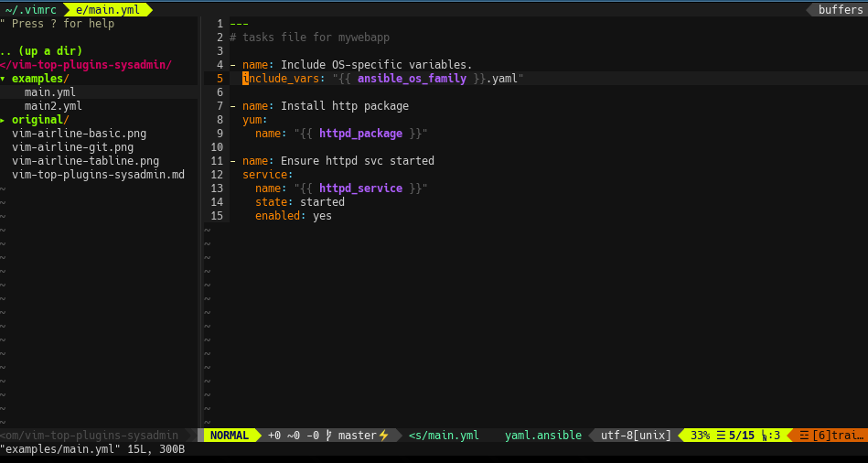Click the 33% file percentage indicator

700,436
